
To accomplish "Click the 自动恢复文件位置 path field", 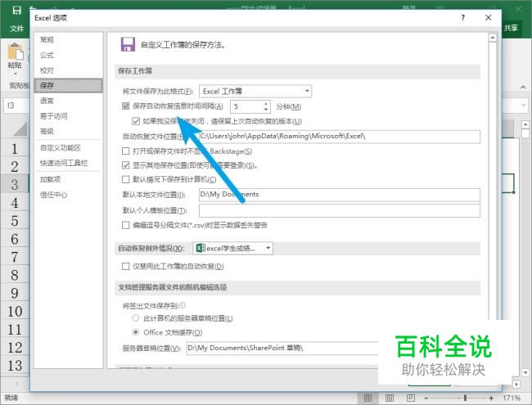I will (x=340, y=137).
